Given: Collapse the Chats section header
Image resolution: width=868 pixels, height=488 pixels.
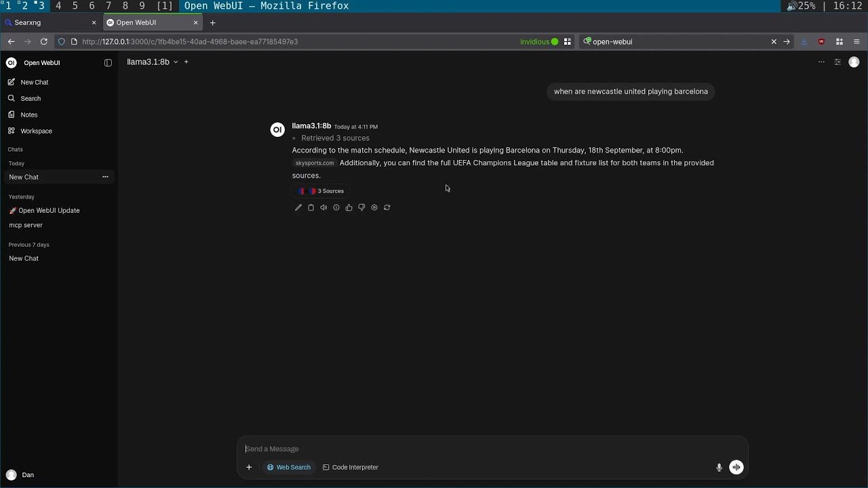Looking at the screenshot, I should coord(15,149).
